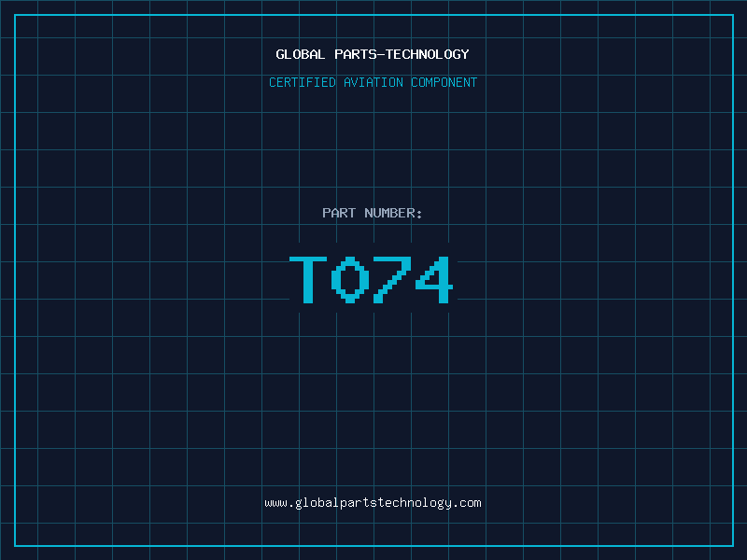Click the word GLOBAL in the header
This screenshot has width=747, height=560.
click(x=301, y=54)
